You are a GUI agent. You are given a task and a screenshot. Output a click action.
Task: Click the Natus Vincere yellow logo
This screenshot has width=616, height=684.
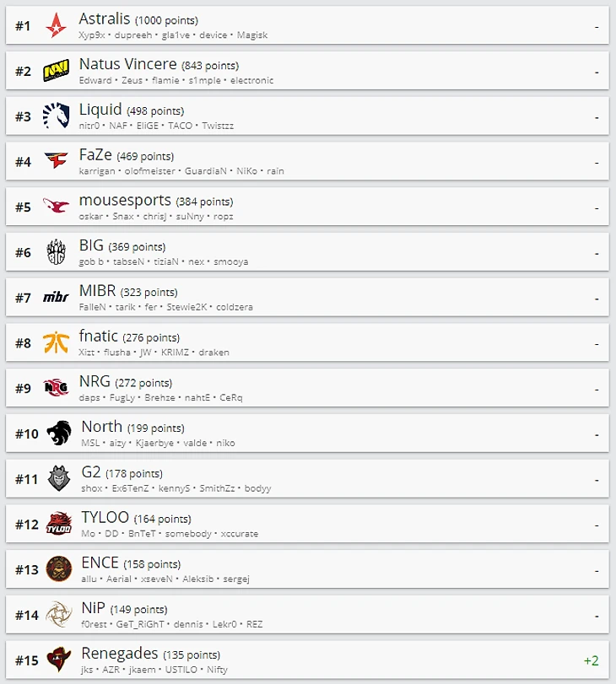click(x=57, y=71)
